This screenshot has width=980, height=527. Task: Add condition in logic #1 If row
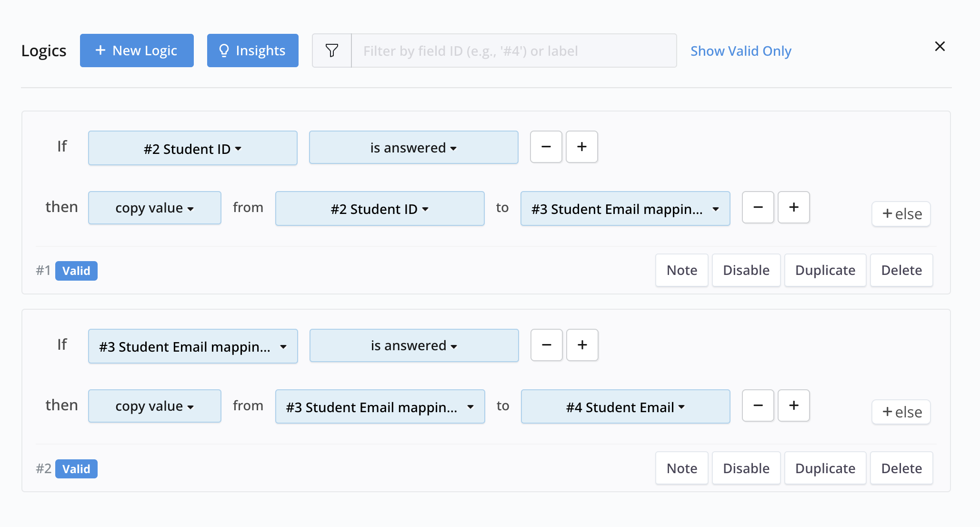(x=581, y=147)
